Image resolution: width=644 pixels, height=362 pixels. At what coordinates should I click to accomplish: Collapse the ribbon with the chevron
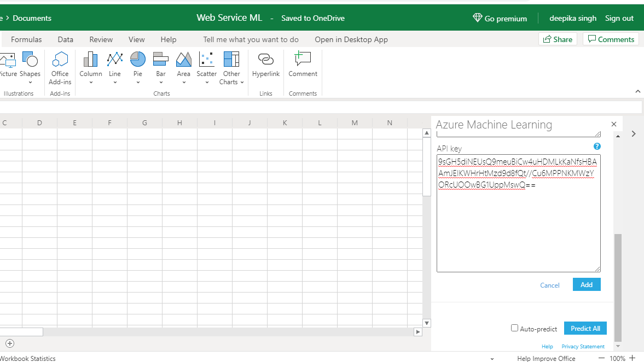click(638, 91)
